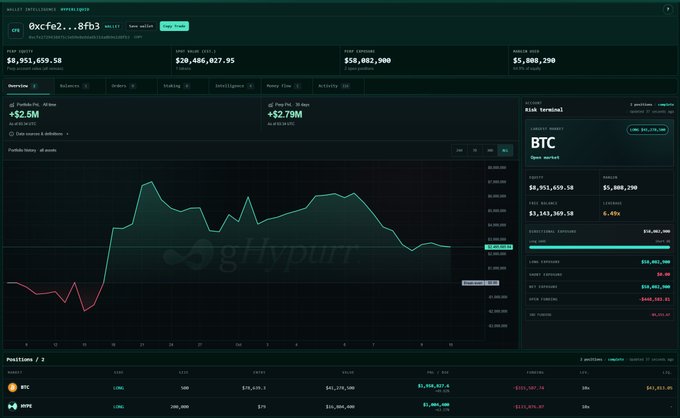Open the help question mark icon
This screenshot has height=418, width=680.
coord(668,10)
